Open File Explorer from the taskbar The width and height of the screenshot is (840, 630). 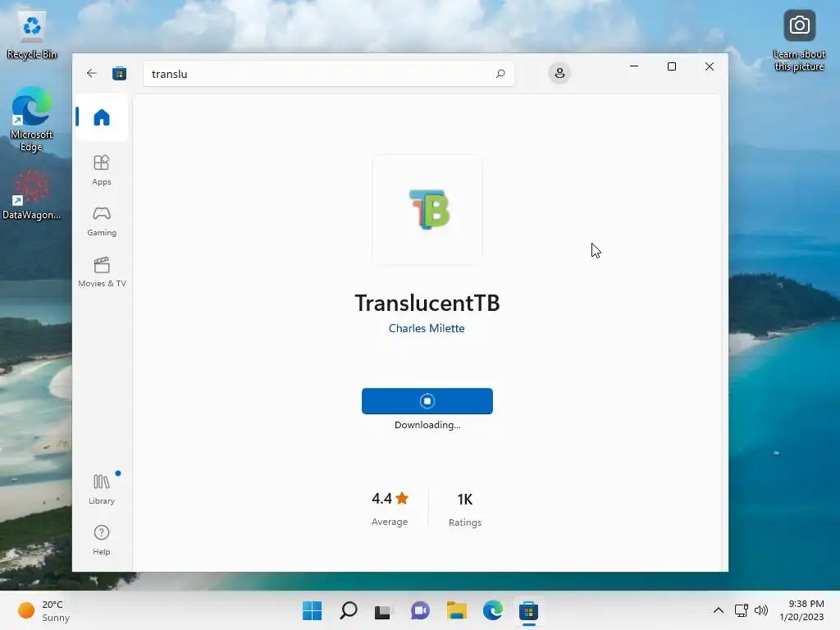click(456, 610)
